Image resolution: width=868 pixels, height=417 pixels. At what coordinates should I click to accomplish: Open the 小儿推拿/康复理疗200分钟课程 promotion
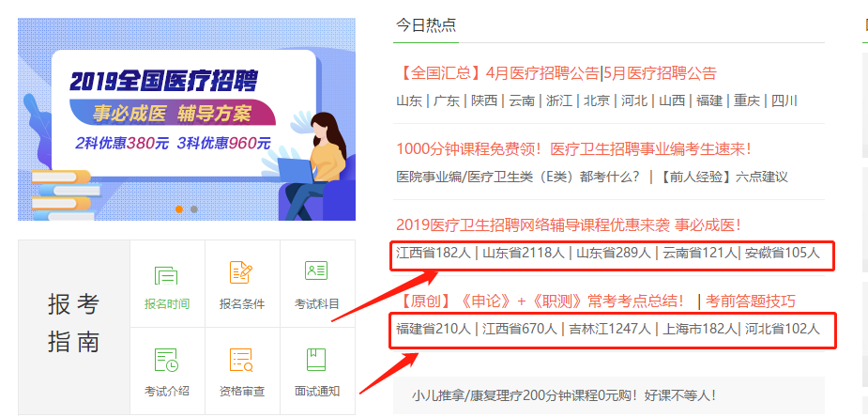coord(564,395)
